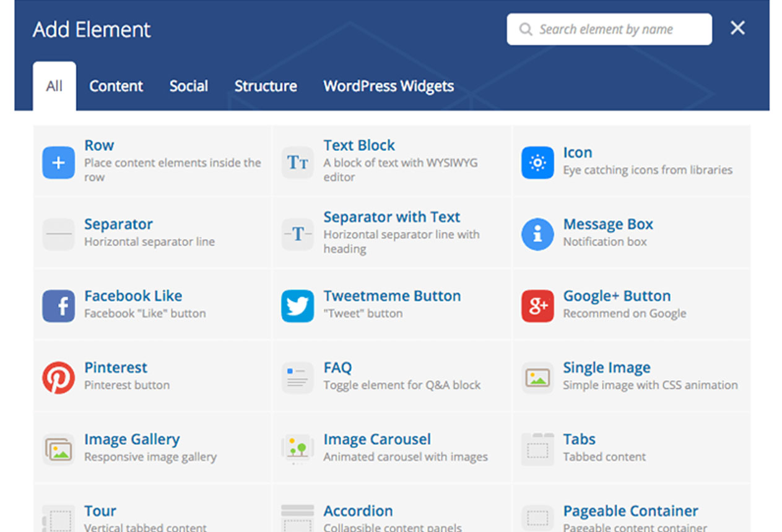
Task: Open the Social tab
Action: click(x=188, y=86)
